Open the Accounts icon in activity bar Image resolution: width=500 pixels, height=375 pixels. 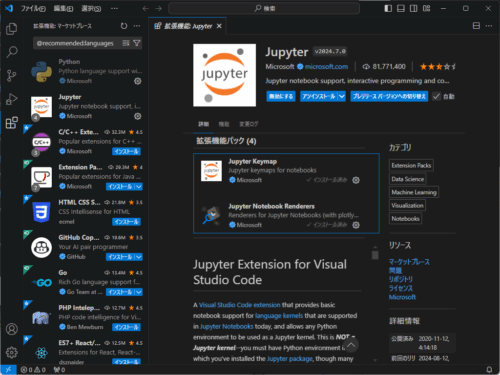pyautogui.click(x=12, y=329)
